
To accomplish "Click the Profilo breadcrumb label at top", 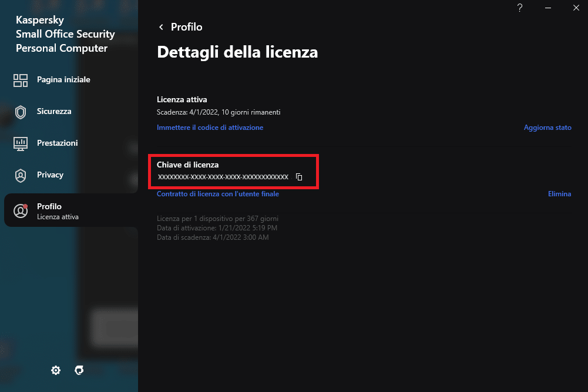I will click(186, 28).
